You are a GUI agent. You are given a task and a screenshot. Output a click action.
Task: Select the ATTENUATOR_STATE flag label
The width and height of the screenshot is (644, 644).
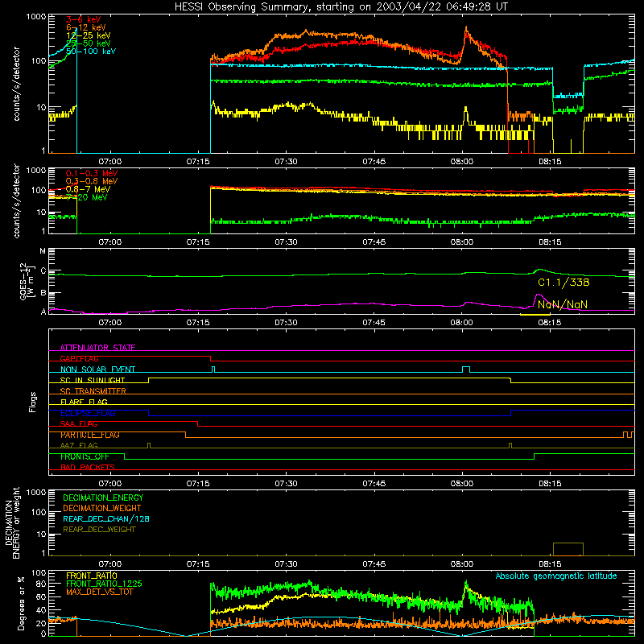(97, 348)
